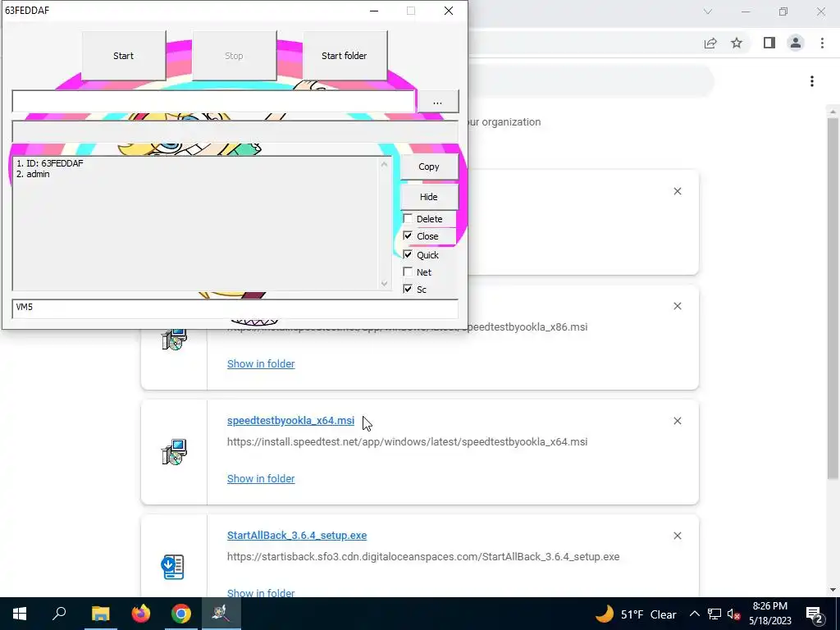Uncheck the Quick checkbox
840x630 pixels.
(408, 254)
